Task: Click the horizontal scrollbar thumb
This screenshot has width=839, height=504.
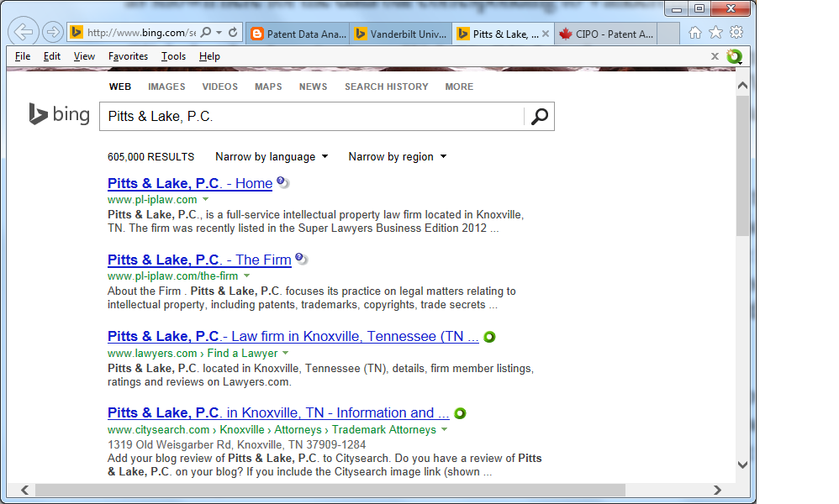Action: pos(330,490)
